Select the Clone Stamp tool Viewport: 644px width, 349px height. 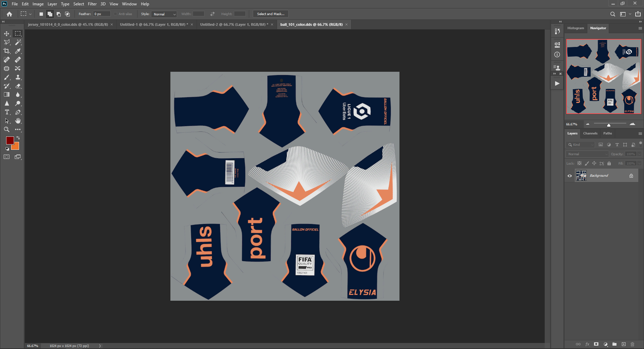(x=18, y=77)
